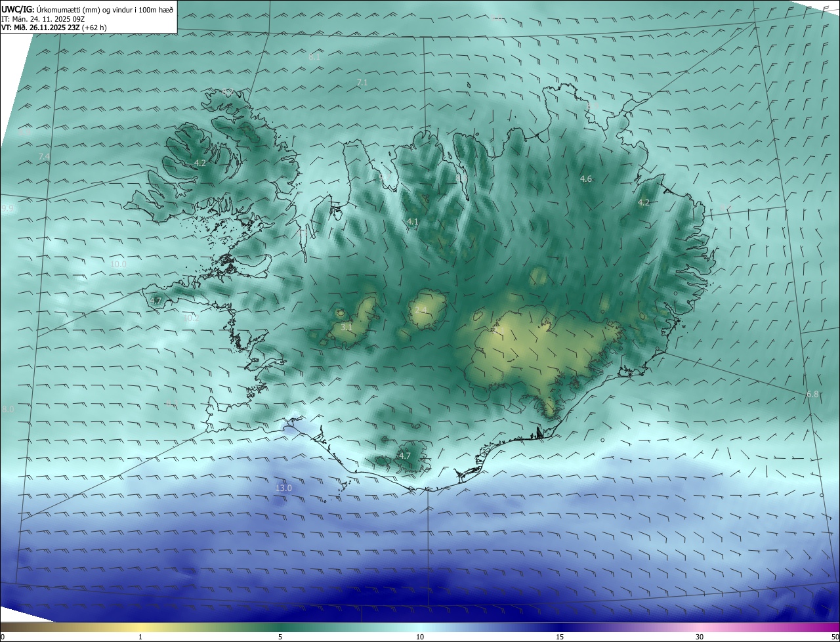The image size is (840, 642).
Task: Click the 'VT: Mið. 26.11.2025 23Z' line
Action: click(x=54, y=28)
